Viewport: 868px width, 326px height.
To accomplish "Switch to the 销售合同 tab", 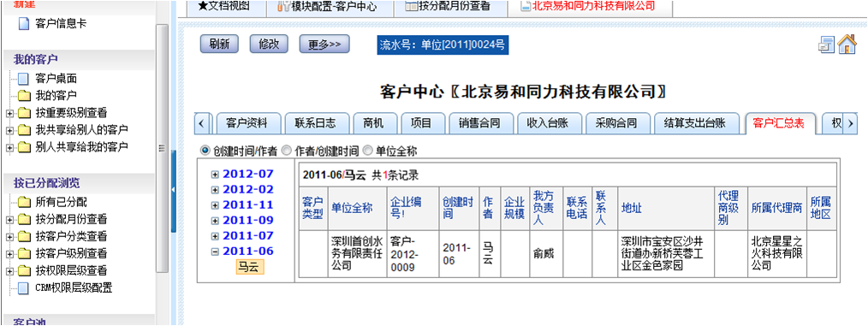I will tap(479, 123).
